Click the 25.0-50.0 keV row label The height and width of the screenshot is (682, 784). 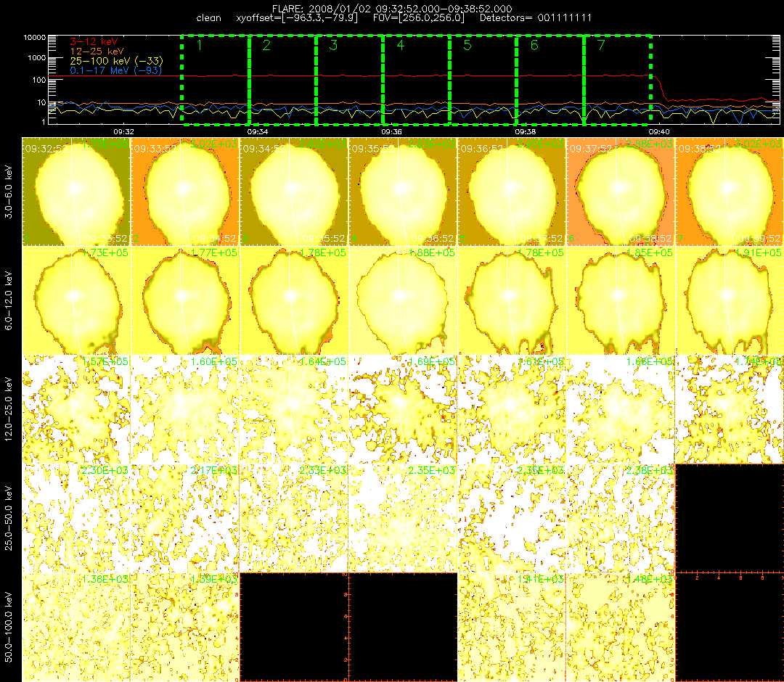click(x=9, y=518)
